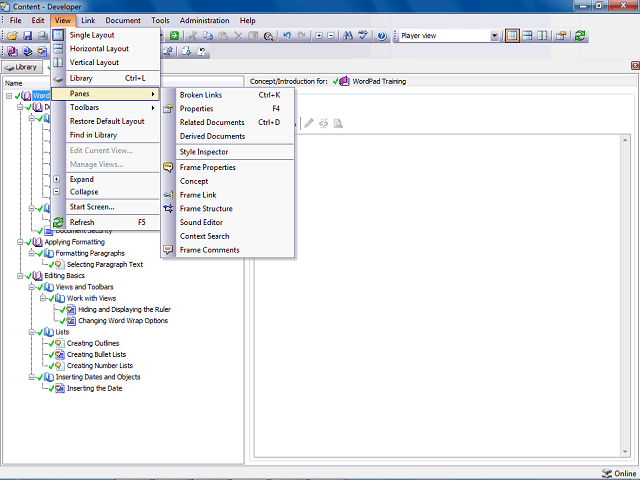Click the magnifier Find in Library icon
Viewport: 640px width, 480px height.
[x=268, y=36]
